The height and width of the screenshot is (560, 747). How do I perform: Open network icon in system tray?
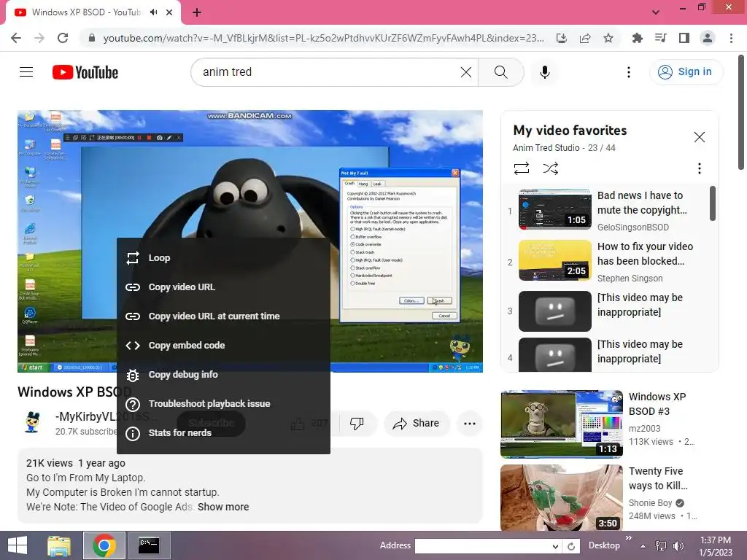661,546
